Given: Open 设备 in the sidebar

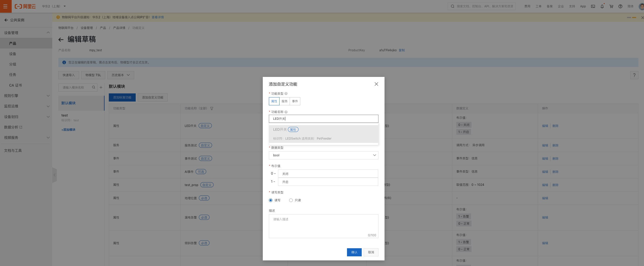Looking at the screenshot, I should tap(26, 54).
